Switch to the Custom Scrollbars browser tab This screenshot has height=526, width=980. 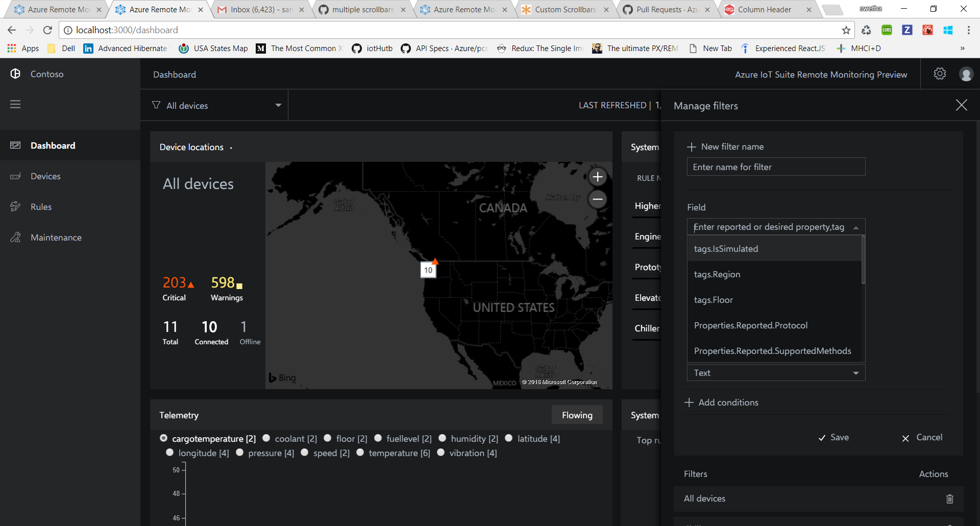(564, 9)
